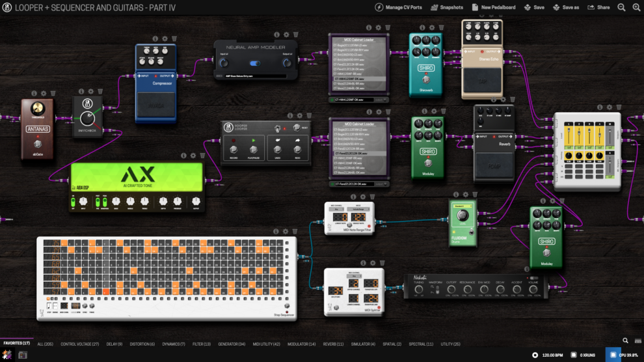Show info for the abGate pedal
The width and height of the screenshot is (644, 362).
(34, 93)
